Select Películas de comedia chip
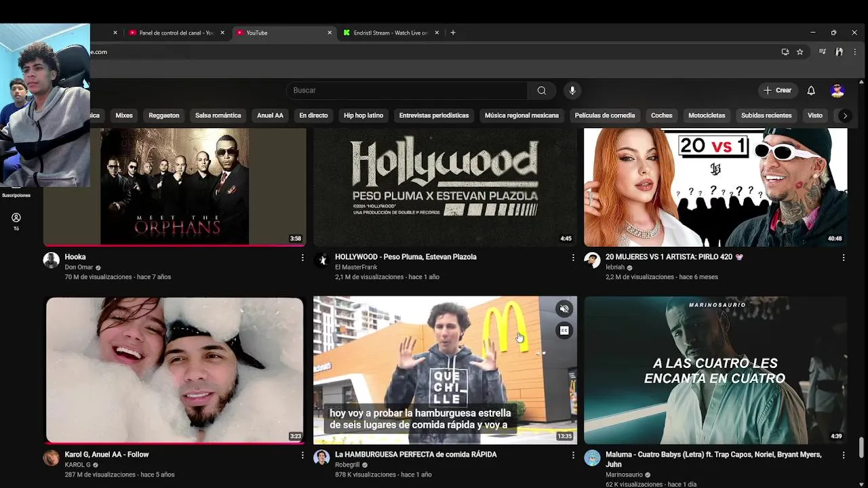This screenshot has width=868, height=488. (x=605, y=115)
